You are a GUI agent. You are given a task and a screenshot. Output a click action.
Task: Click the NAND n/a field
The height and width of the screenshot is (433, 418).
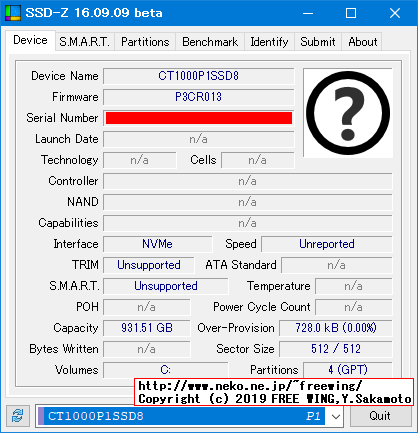pyautogui.click(x=248, y=202)
